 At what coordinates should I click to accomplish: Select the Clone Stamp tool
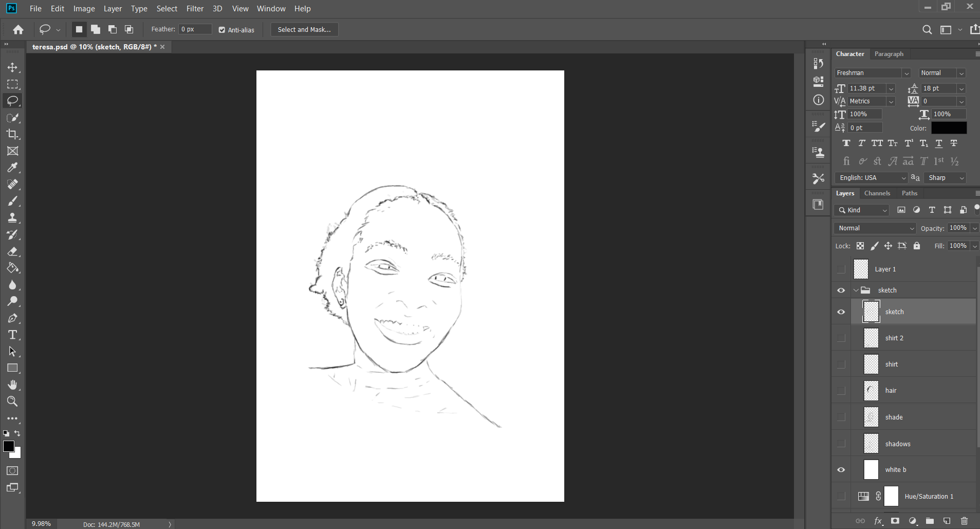[12, 217]
